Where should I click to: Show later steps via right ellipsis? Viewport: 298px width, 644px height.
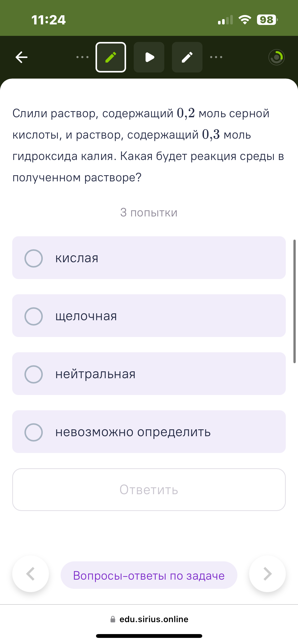[x=216, y=57]
